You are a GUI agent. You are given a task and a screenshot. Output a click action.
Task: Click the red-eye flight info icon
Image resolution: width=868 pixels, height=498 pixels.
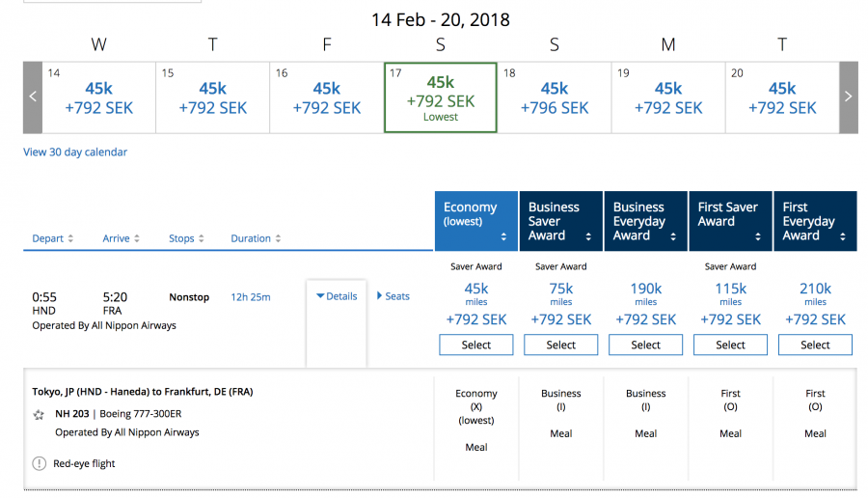pos(39,463)
